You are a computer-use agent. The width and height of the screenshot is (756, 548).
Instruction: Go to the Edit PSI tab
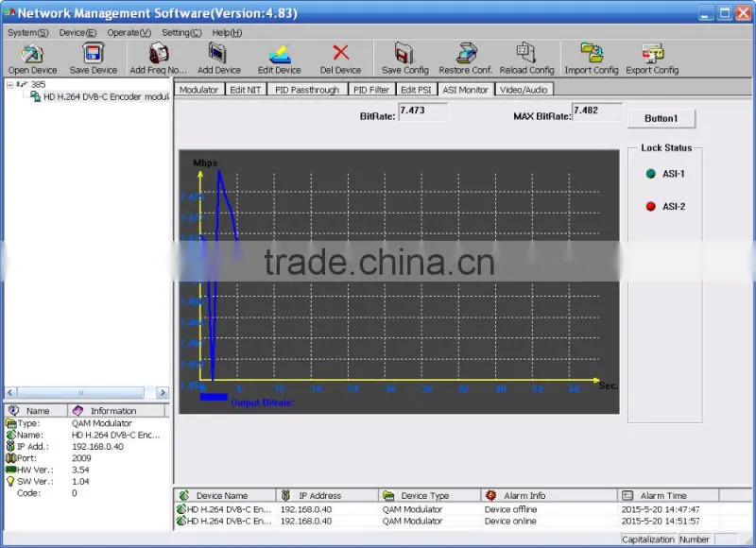[416, 90]
